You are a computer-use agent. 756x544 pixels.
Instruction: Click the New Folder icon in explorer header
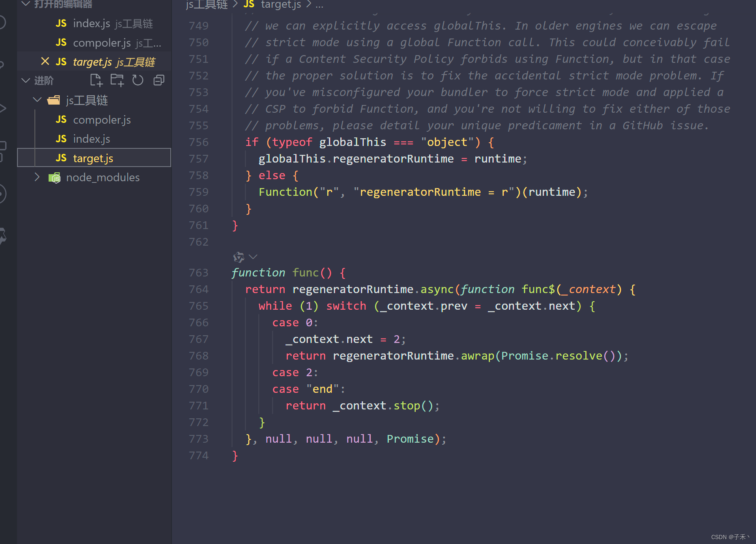pyautogui.click(x=117, y=80)
